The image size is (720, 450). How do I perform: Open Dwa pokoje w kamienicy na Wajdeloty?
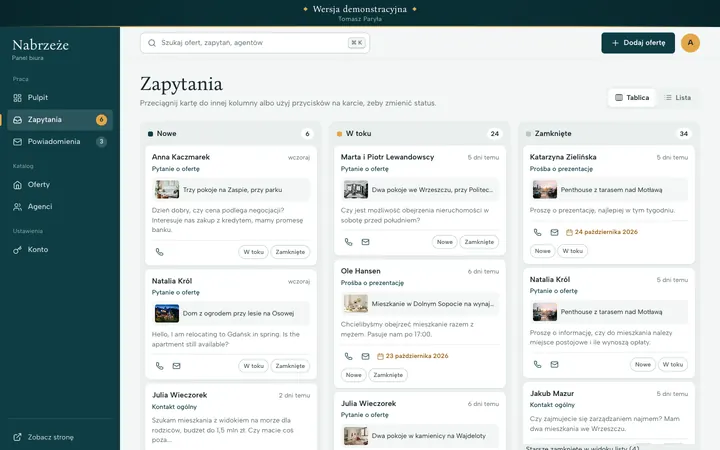(420, 436)
